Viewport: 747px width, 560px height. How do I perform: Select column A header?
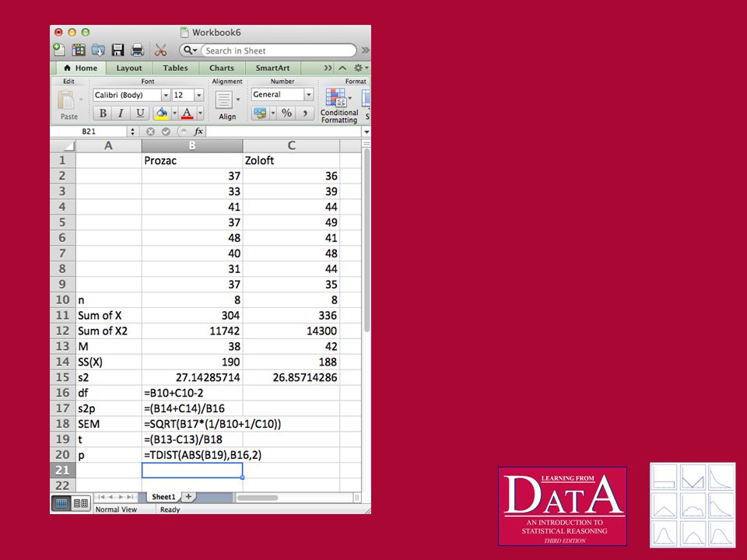(x=109, y=145)
